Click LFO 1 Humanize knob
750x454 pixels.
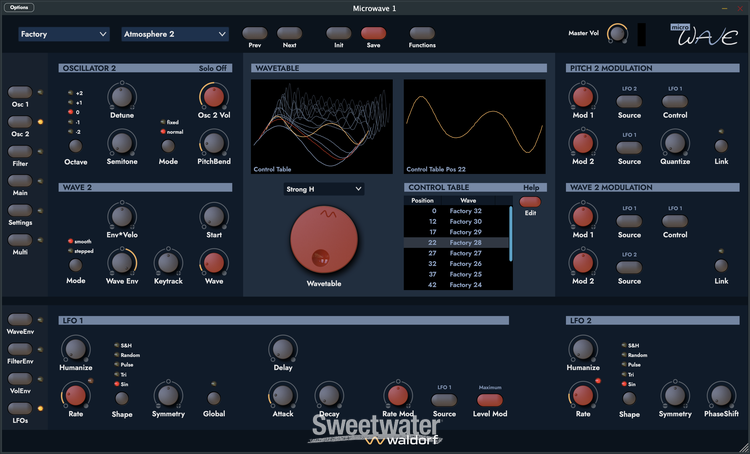tap(76, 349)
